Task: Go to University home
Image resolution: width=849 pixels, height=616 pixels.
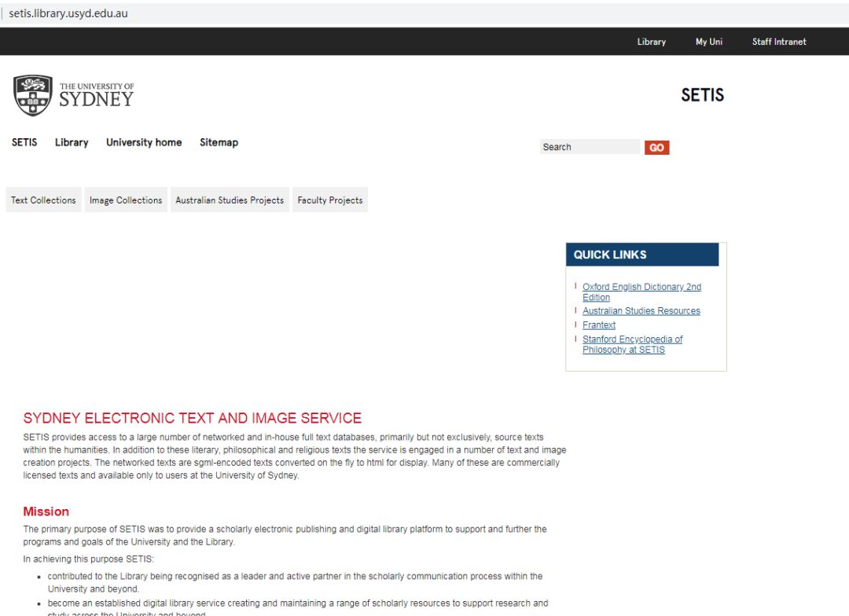Action: tap(144, 142)
